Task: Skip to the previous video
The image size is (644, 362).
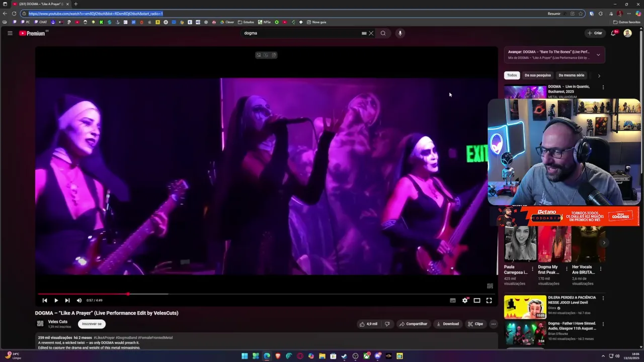Action: coord(45,300)
